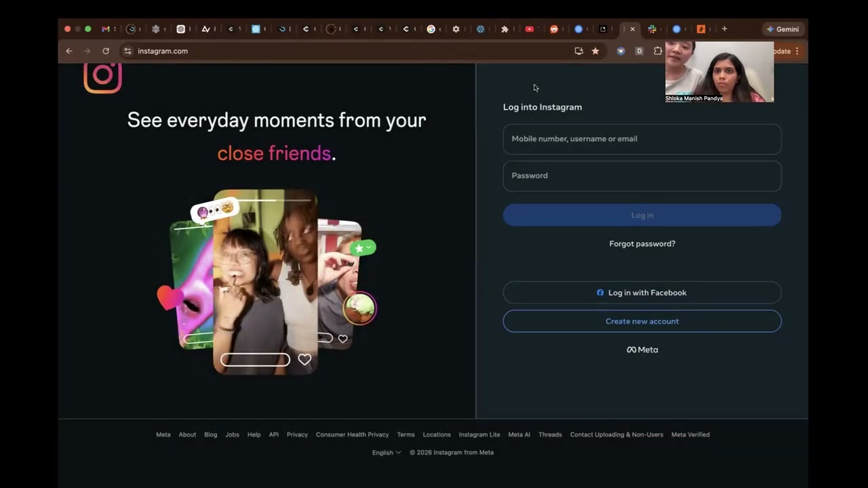Viewport: 868px width, 488px height.
Task: Open the Meta AI footer link
Action: coord(519,434)
